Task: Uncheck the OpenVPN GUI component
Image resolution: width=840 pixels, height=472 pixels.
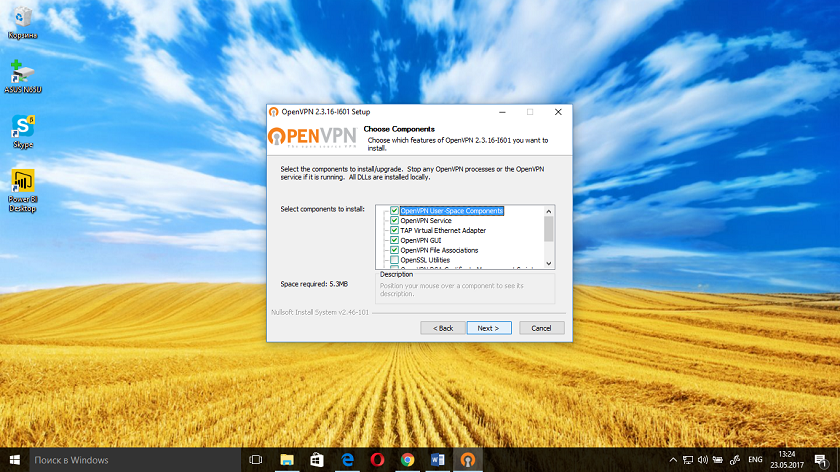Action: 394,240
